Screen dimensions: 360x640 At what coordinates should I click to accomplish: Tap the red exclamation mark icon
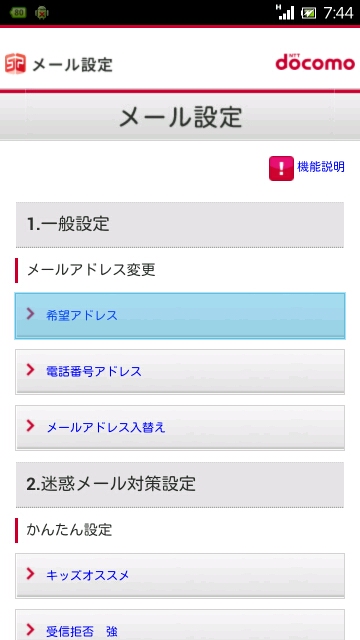click(x=281, y=168)
